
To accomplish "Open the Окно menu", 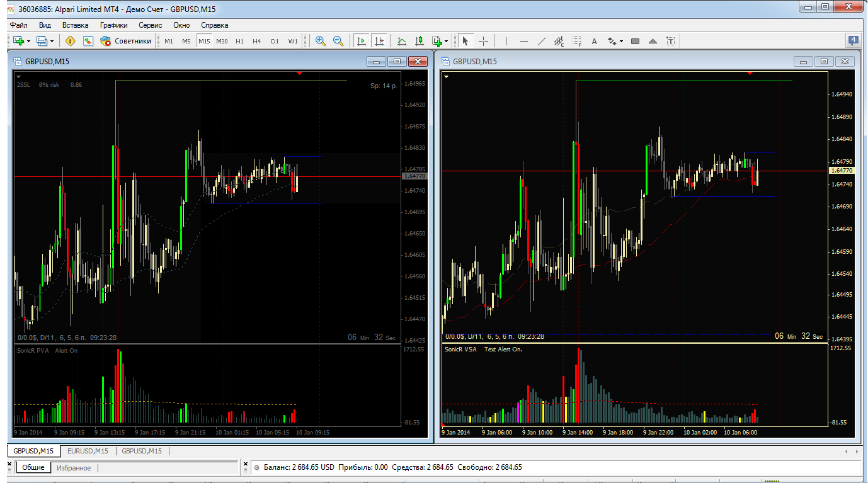I will [181, 25].
